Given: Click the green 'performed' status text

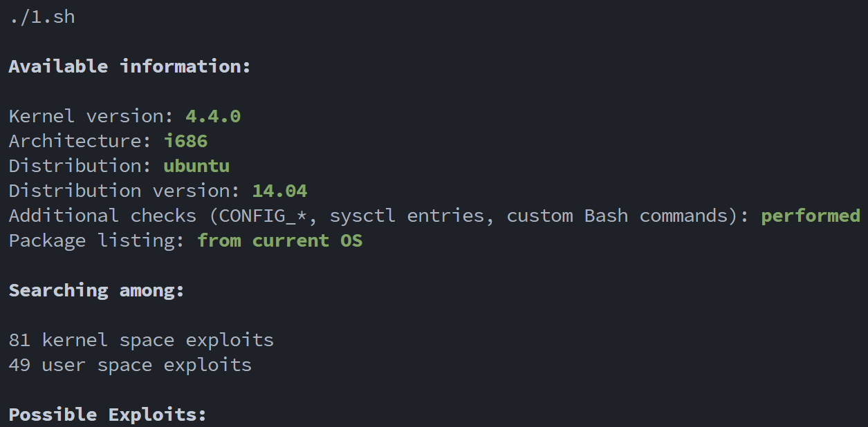Looking at the screenshot, I should click(811, 216).
